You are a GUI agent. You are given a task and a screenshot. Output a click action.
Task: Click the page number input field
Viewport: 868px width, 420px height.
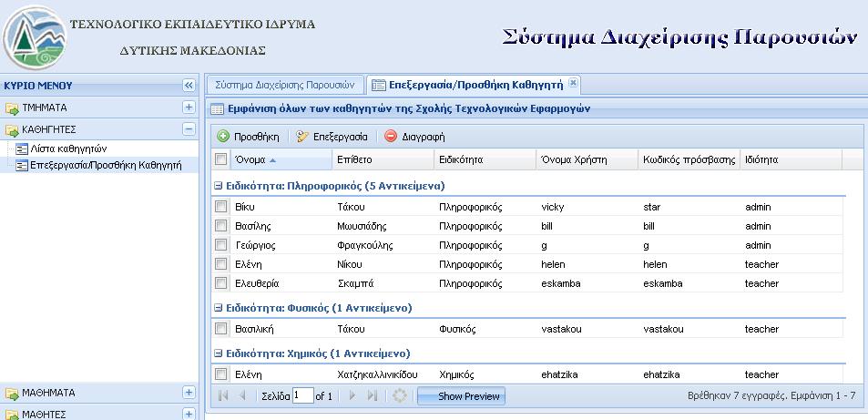click(x=303, y=395)
